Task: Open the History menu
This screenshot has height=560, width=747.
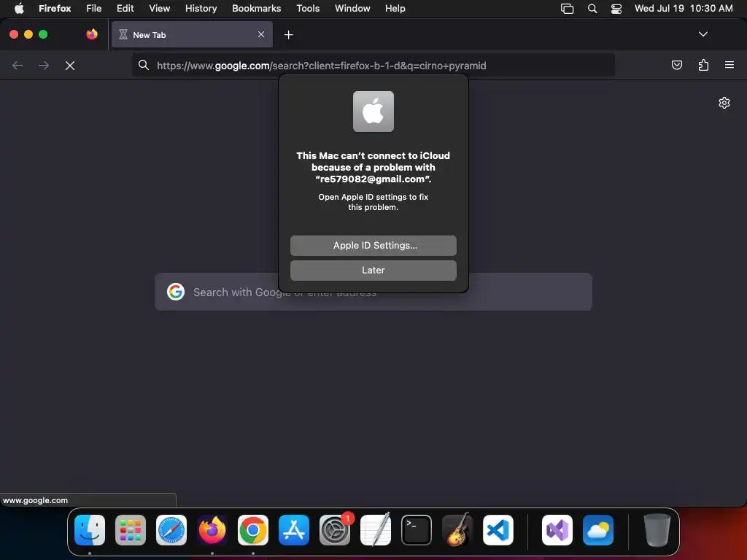Action: click(201, 8)
